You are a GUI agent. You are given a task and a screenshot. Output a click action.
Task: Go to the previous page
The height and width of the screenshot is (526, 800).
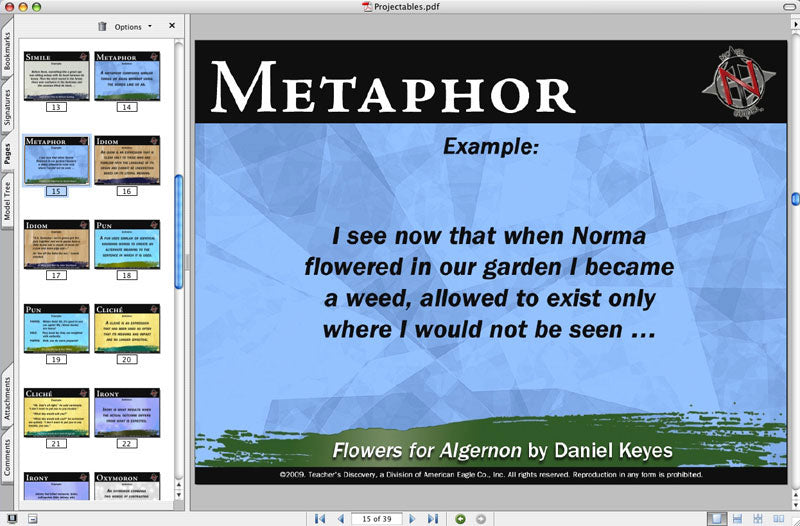click(x=340, y=518)
